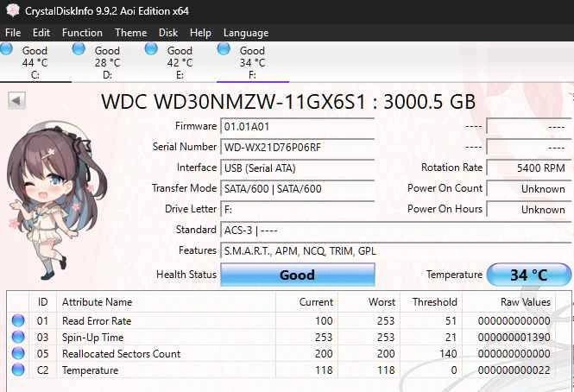Click the Attribute Name column header
The width and height of the screenshot is (574, 392).
(166, 302)
